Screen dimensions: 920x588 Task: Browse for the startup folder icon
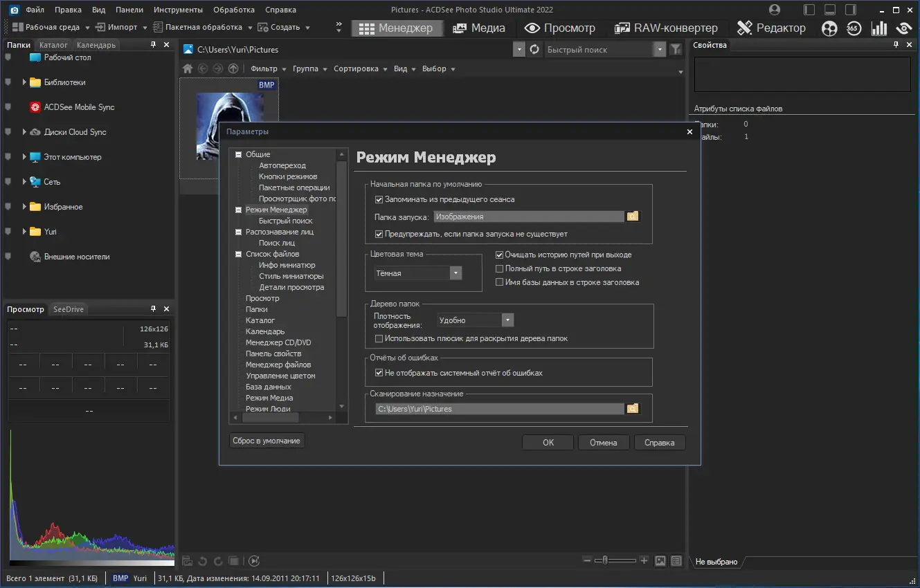pos(633,217)
